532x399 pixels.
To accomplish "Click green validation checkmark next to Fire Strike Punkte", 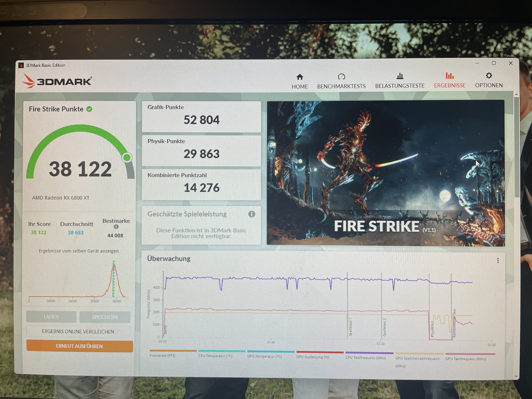I will (89, 109).
